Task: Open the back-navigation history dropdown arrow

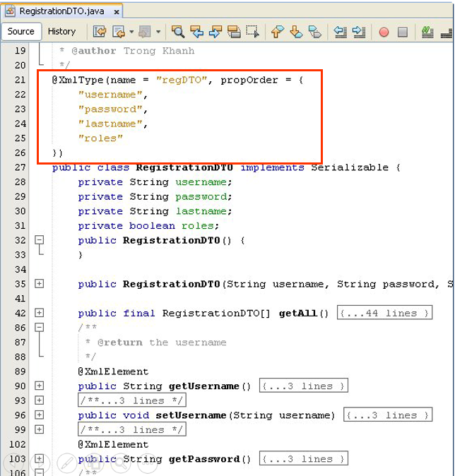Action: (131, 32)
